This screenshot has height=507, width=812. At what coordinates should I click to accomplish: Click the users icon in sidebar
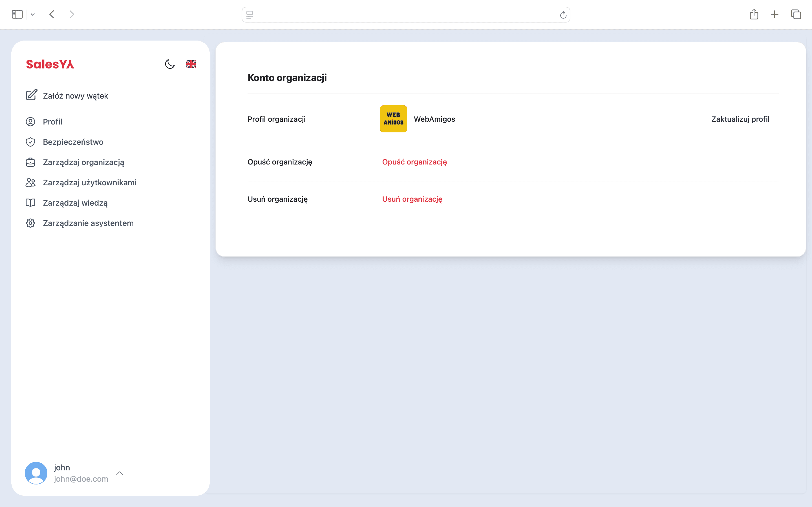(x=30, y=183)
